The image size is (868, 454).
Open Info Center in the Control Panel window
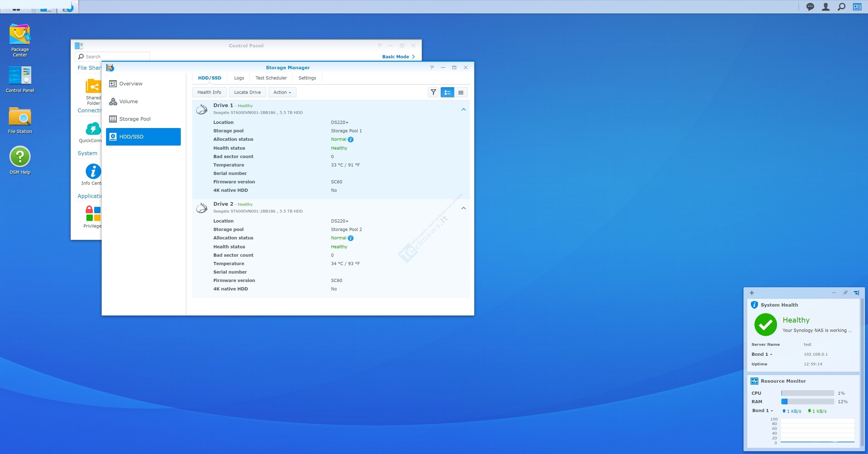[92, 174]
